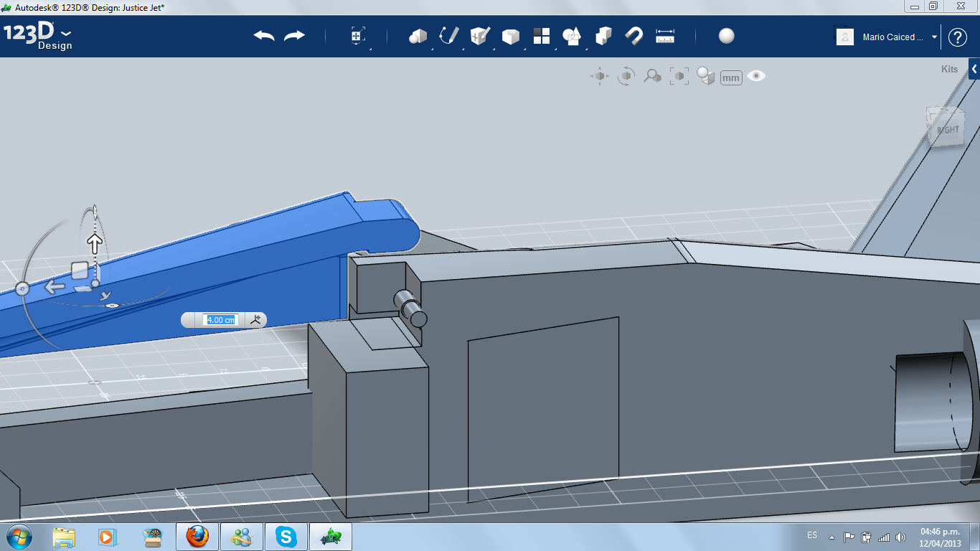Open the Primitives shapes menu
This screenshot has width=980, height=551.
(418, 37)
